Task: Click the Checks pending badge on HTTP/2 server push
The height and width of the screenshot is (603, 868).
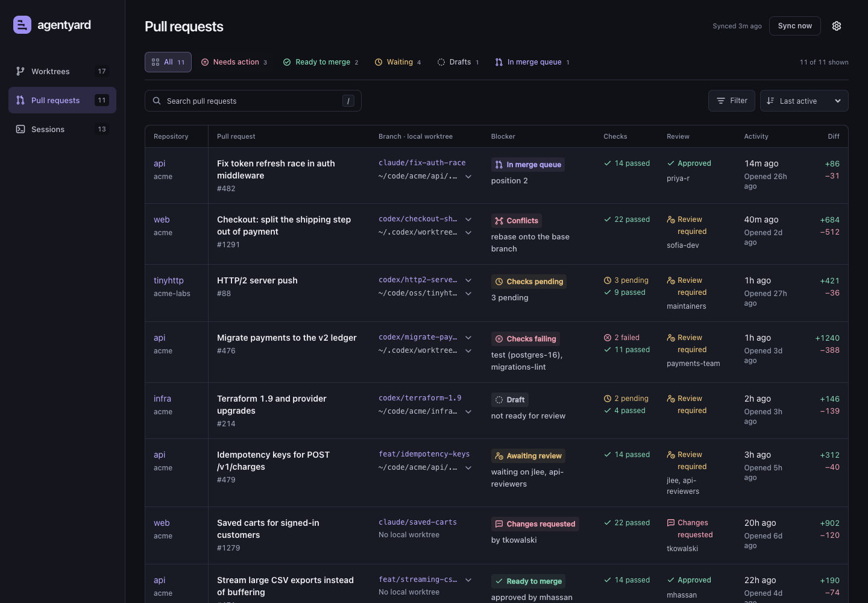Action: point(529,282)
